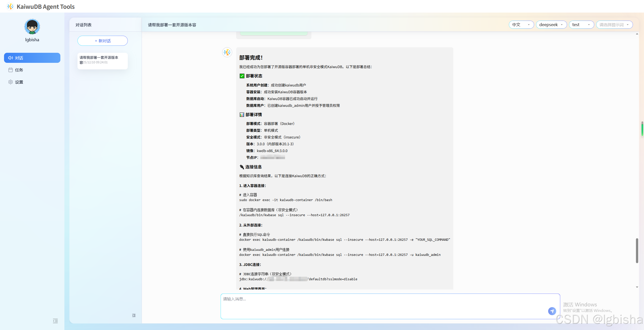The height and width of the screenshot is (330, 644).
Task: Click the lgbisha user avatar
Action: (32, 27)
